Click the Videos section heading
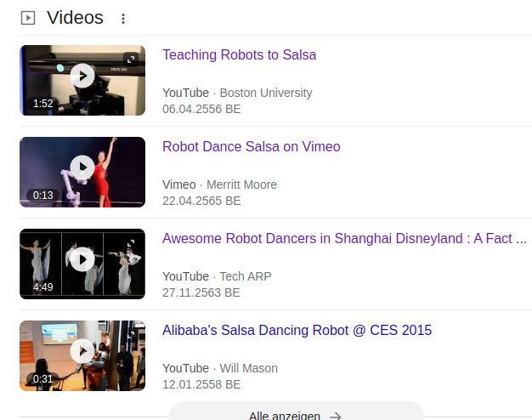Image resolution: width=532 pixels, height=420 pixels. coord(75,18)
